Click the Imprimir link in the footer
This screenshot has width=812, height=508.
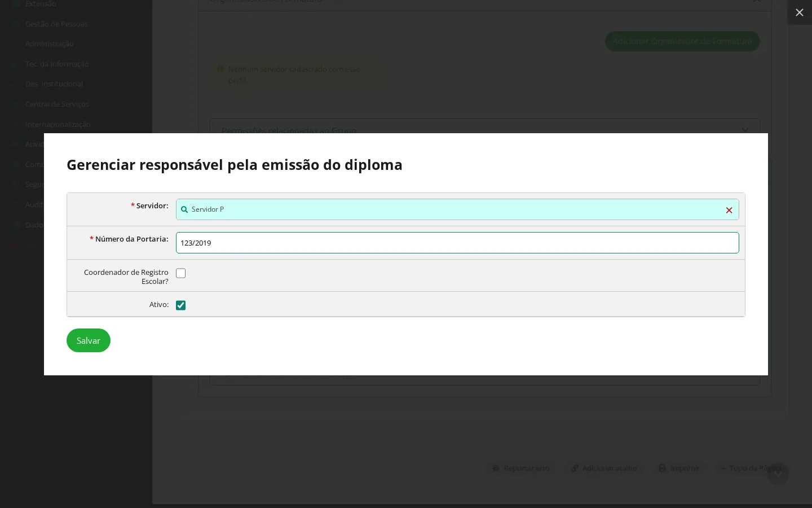pyautogui.click(x=679, y=468)
